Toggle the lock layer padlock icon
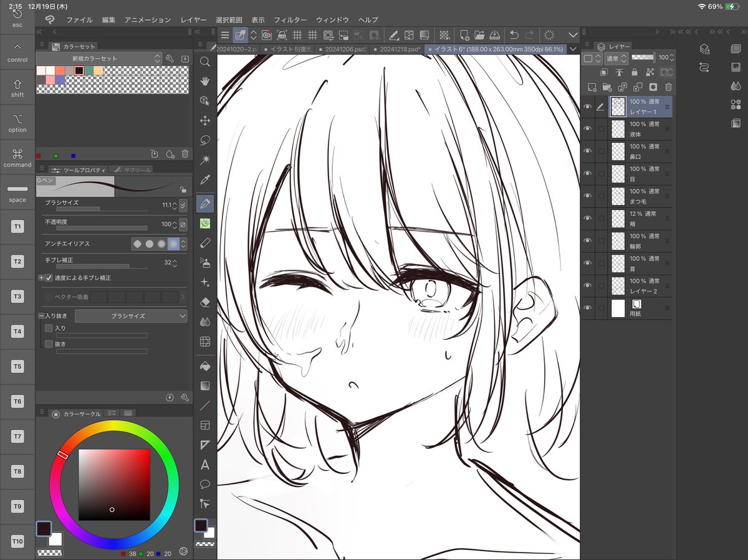 click(635, 72)
